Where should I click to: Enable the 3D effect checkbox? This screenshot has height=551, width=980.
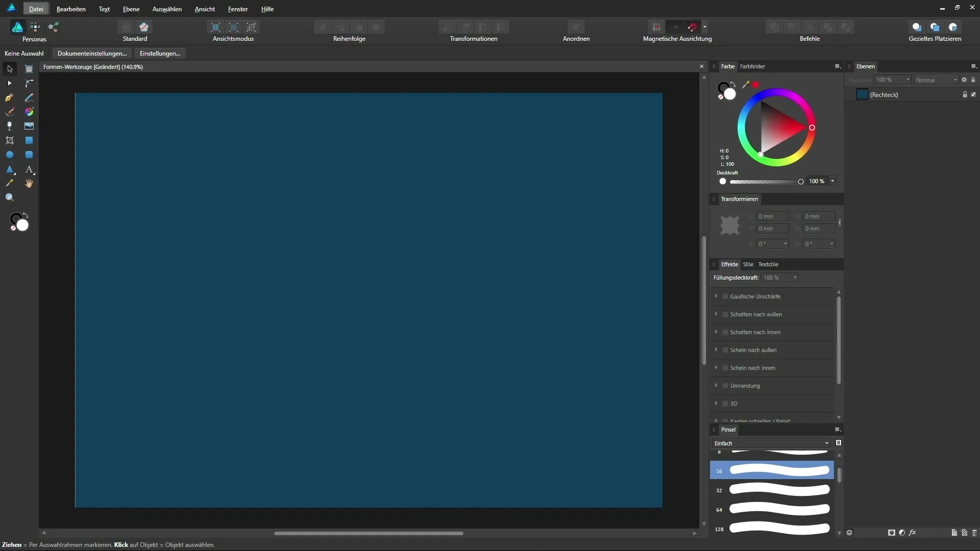725,404
